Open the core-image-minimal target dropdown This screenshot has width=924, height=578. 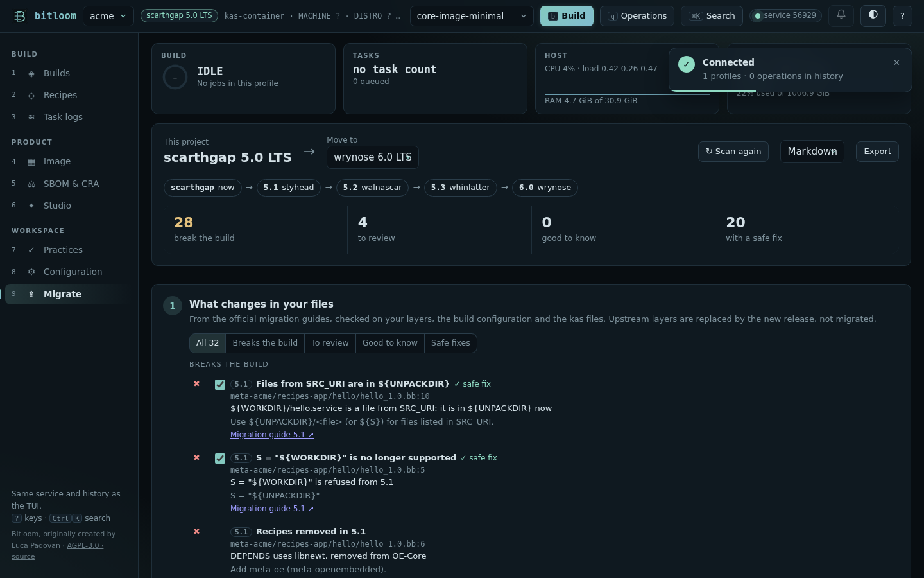pyautogui.click(x=472, y=16)
